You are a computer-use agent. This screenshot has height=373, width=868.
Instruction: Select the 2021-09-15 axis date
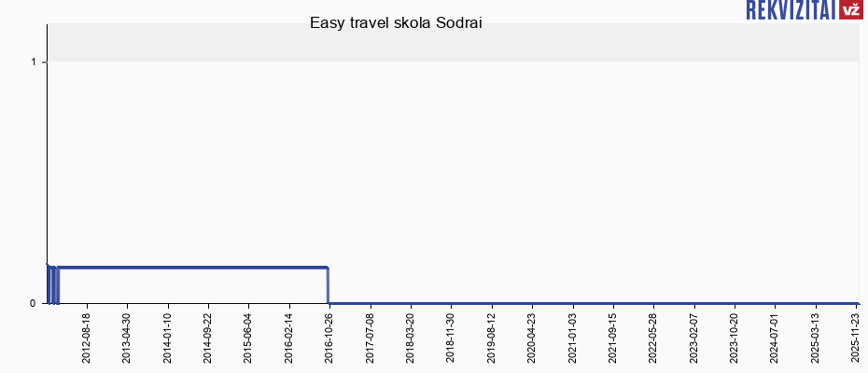[613, 338]
